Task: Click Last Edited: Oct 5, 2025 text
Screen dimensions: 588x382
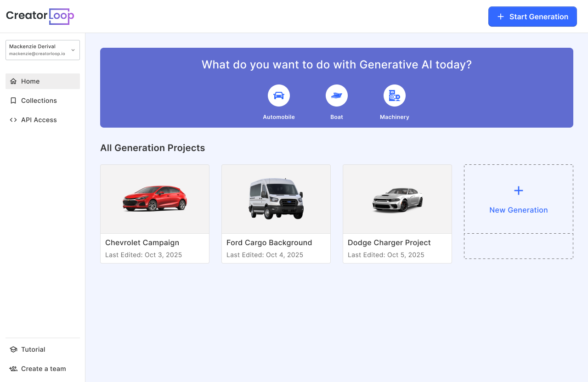Action: coord(386,255)
